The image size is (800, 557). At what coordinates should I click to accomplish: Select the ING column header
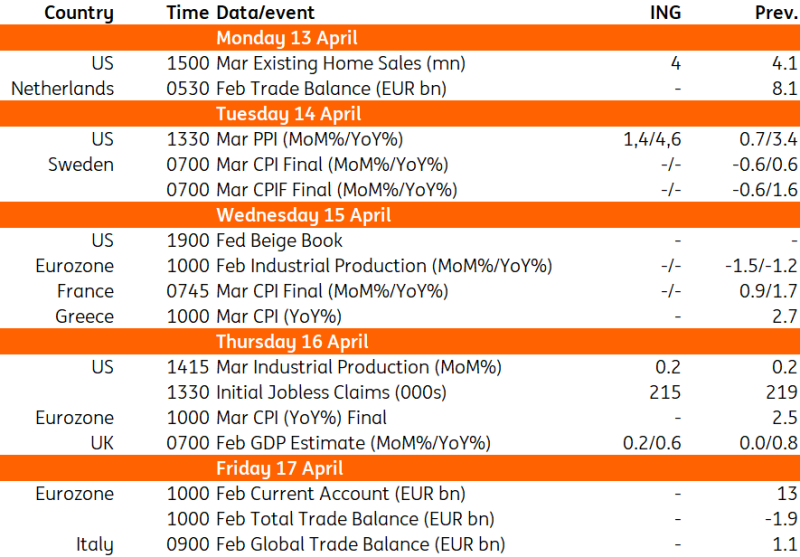665,12
